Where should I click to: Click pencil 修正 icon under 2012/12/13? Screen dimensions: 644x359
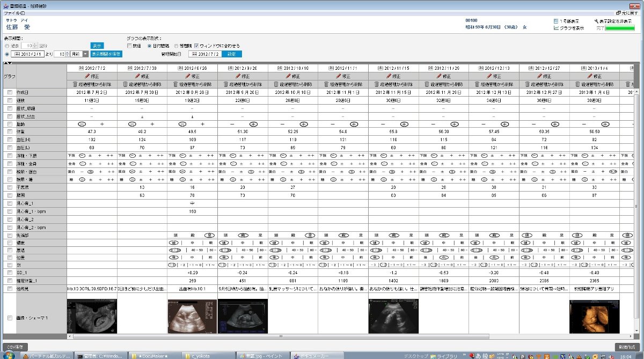coord(488,77)
